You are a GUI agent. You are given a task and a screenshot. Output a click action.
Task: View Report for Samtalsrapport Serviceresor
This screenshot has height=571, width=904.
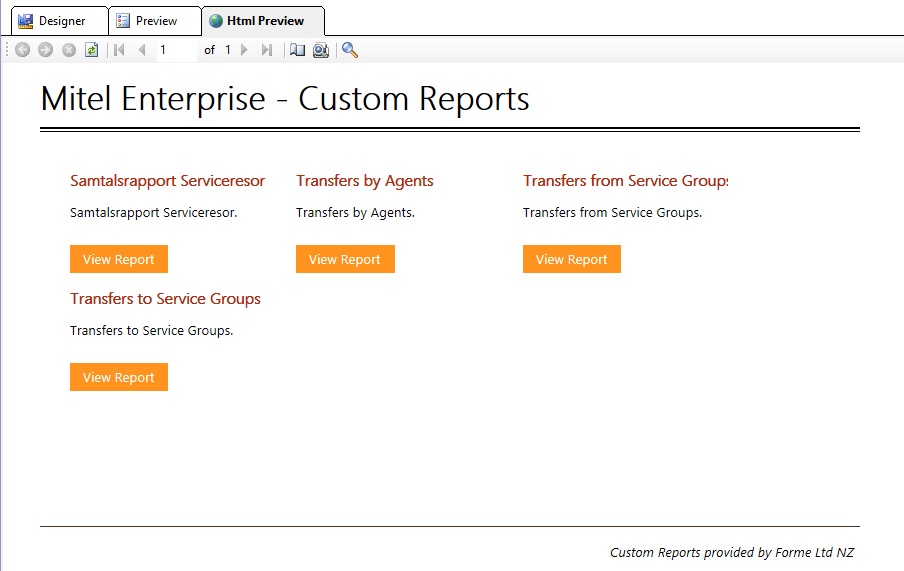coord(119,259)
